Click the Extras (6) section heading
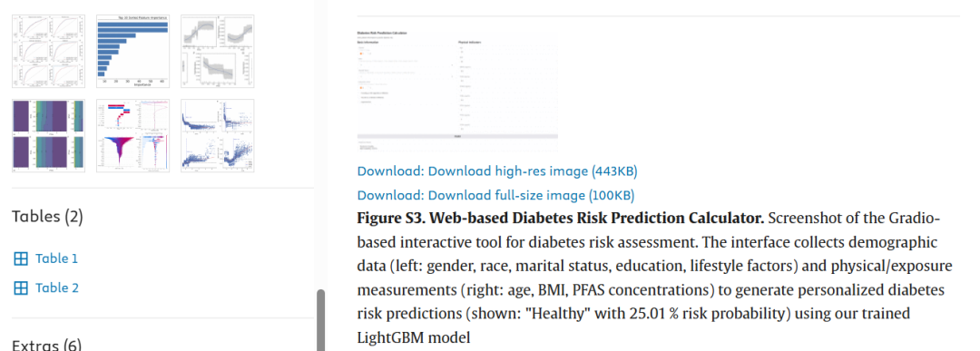 point(47,345)
